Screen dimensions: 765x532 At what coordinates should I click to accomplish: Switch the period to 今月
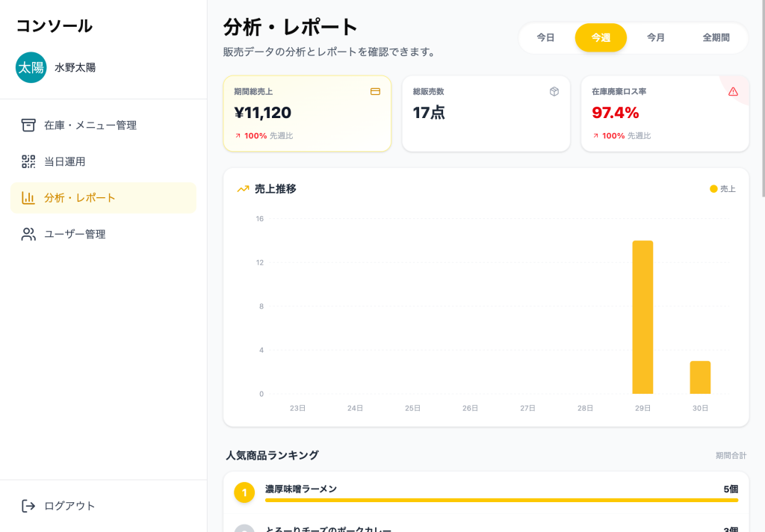point(656,37)
